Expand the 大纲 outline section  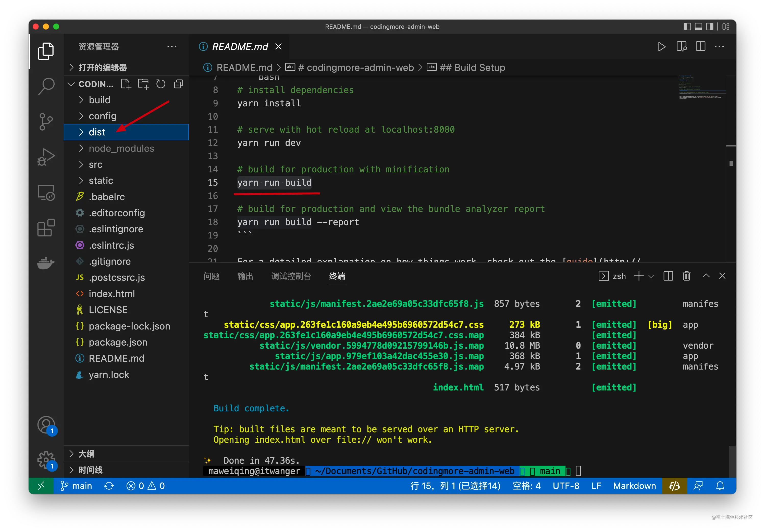click(x=86, y=454)
